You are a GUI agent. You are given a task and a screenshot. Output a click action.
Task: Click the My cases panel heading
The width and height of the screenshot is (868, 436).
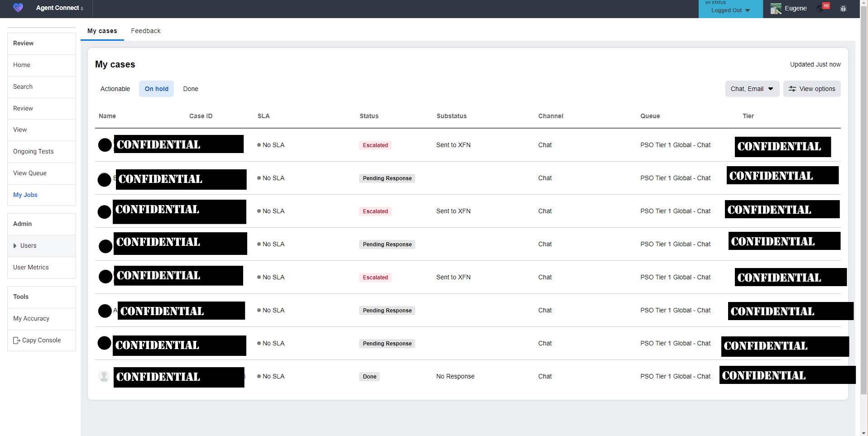point(115,64)
